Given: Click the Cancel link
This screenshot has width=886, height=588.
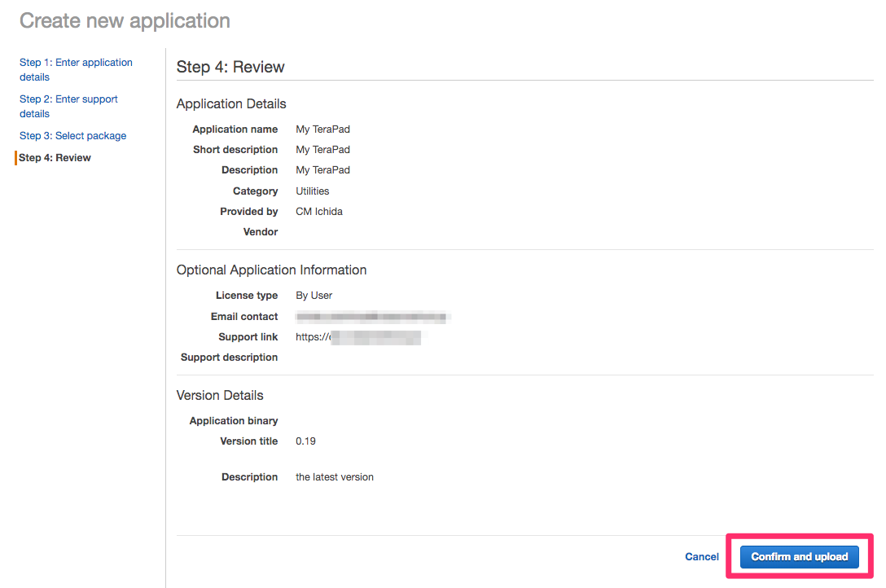Looking at the screenshot, I should (x=701, y=556).
